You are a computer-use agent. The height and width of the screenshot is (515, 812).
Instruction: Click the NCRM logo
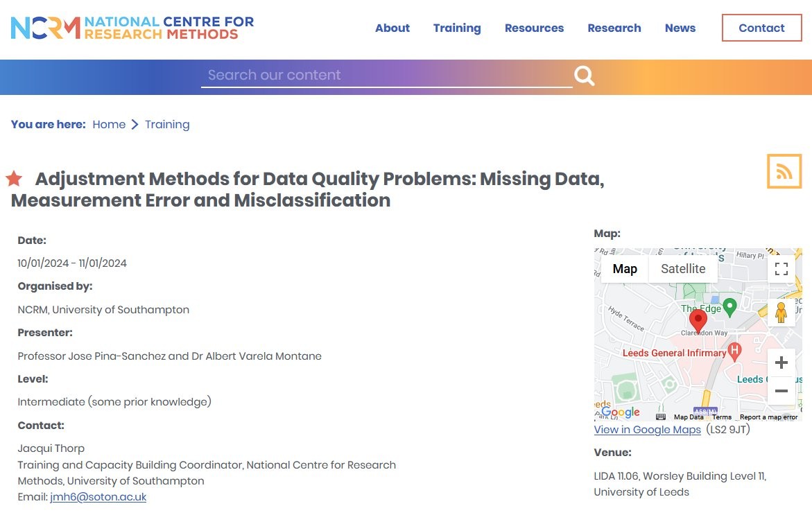pyautogui.click(x=132, y=28)
